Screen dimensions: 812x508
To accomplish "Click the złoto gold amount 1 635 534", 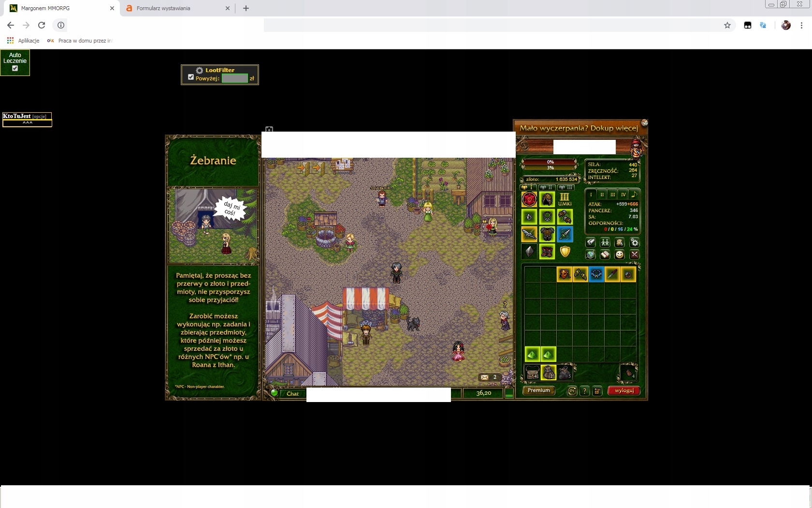I will 566,179.
